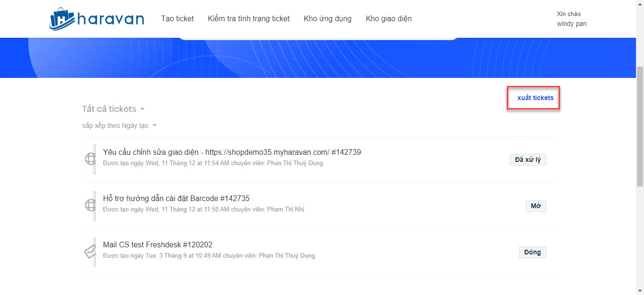
Task: Expand the 'Tất cả tickets' filter dropdown
Action: (113, 109)
